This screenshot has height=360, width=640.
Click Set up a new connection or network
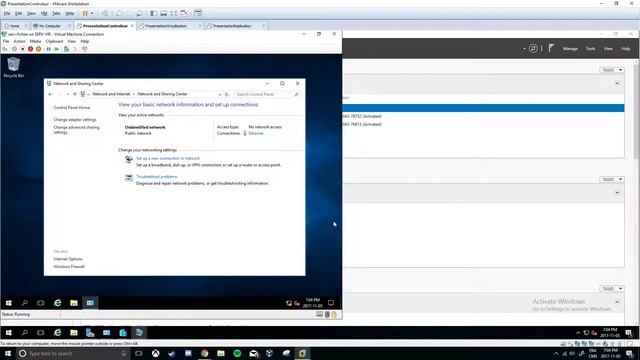point(168,158)
